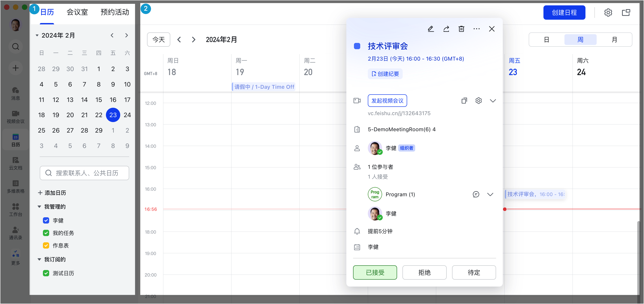The width and height of the screenshot is (644, 304).
Task: Expand video meeting details chevron
Action: (x=493, y=101)
